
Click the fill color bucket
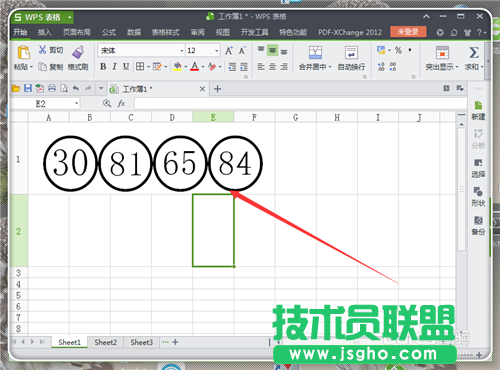point(177,67)
